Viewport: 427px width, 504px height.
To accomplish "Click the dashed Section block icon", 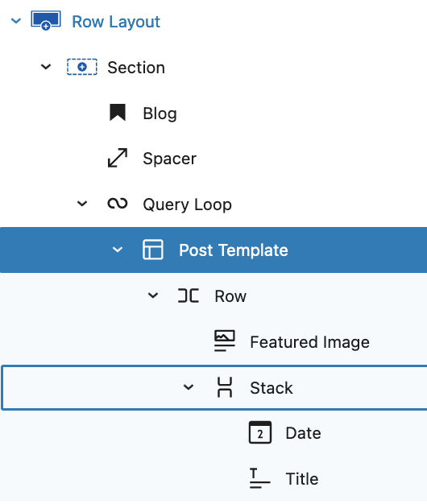I will pos(82,67).
